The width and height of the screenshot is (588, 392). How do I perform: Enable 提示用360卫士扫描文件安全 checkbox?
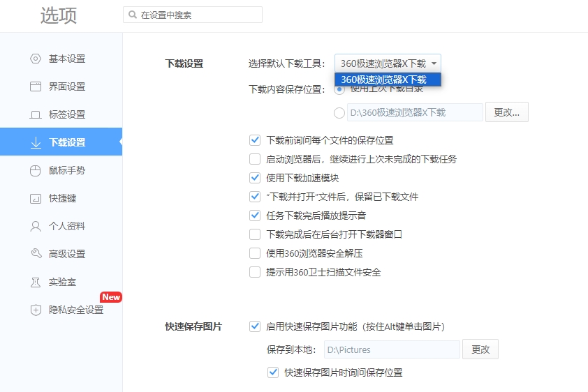255,272
